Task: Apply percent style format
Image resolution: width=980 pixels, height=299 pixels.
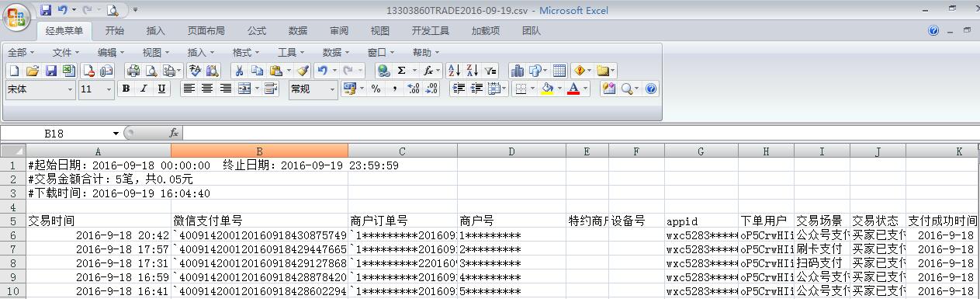Action: 376,89
